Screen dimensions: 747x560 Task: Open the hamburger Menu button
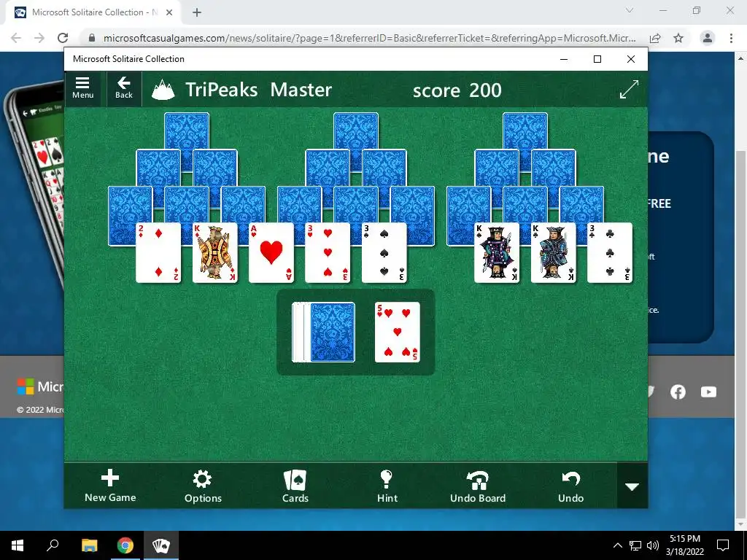pos(82,88)
